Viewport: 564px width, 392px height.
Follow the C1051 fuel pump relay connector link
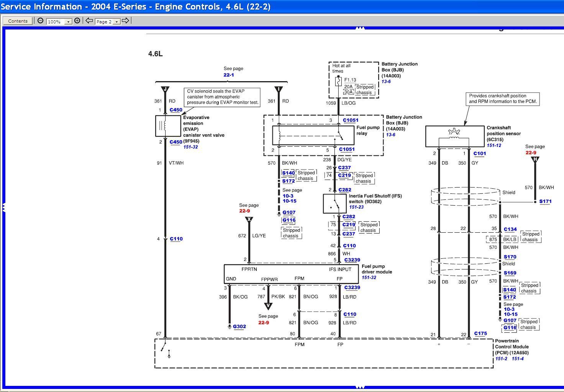[350, 120]
